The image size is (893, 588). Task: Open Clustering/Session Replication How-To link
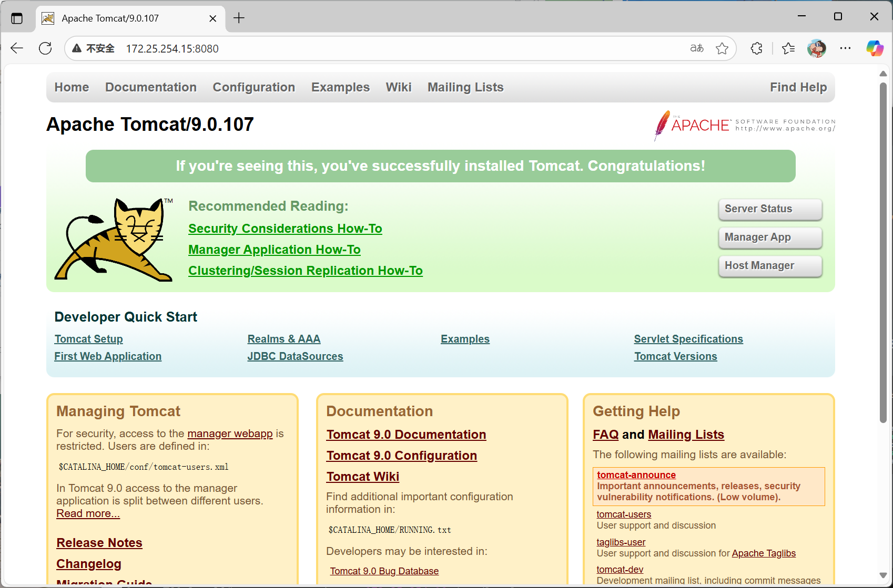[x=306, y=271]
